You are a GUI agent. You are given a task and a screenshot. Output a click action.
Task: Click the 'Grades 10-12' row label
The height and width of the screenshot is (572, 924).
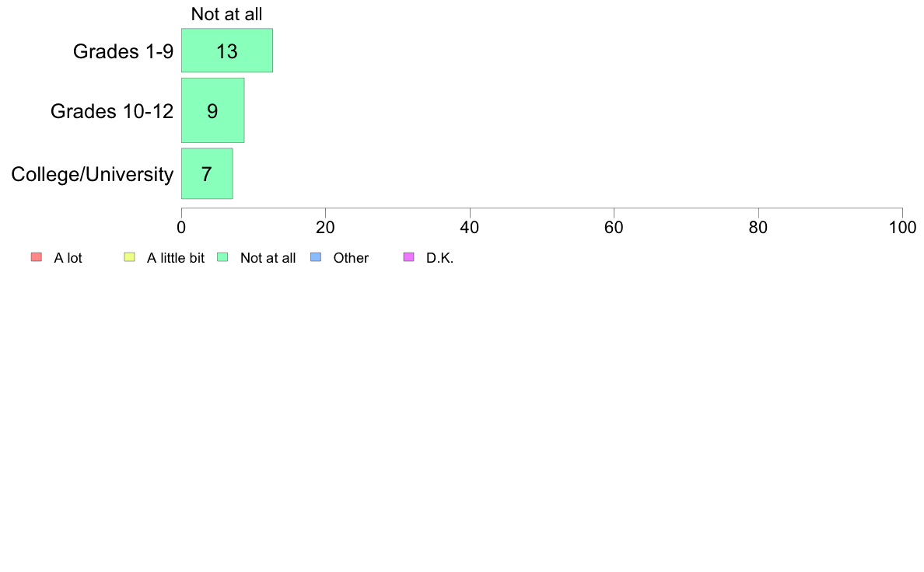(x=112, y=111)
